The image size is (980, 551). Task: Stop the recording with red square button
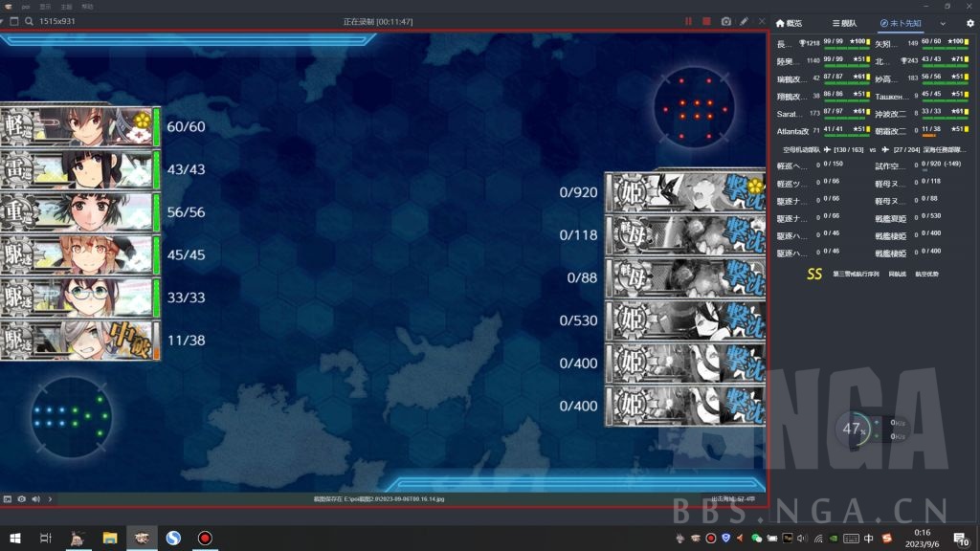pos(706,21)
